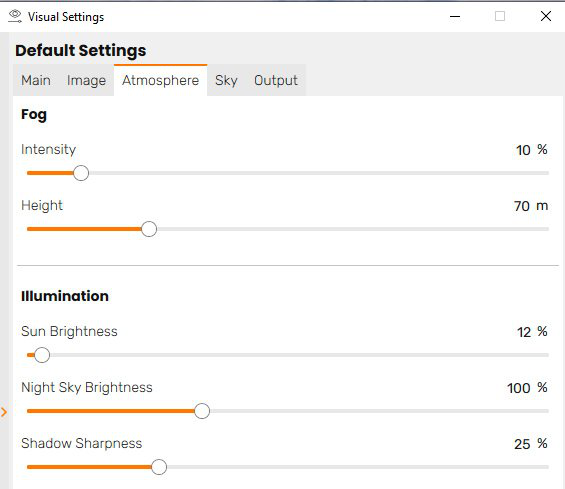Click the Shadow Sharpness value 25 field
The image size is (565, 489).
pos(522,444)
